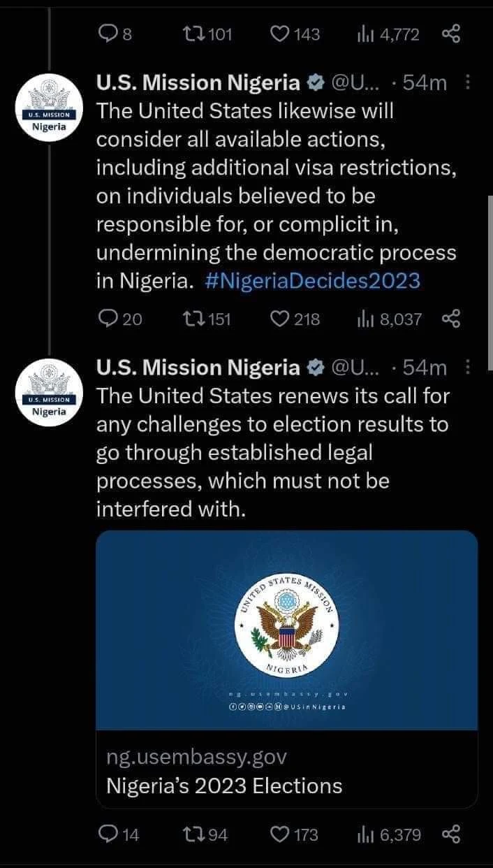
Task: Like the visa restrictions tweet
Action: 279,319
